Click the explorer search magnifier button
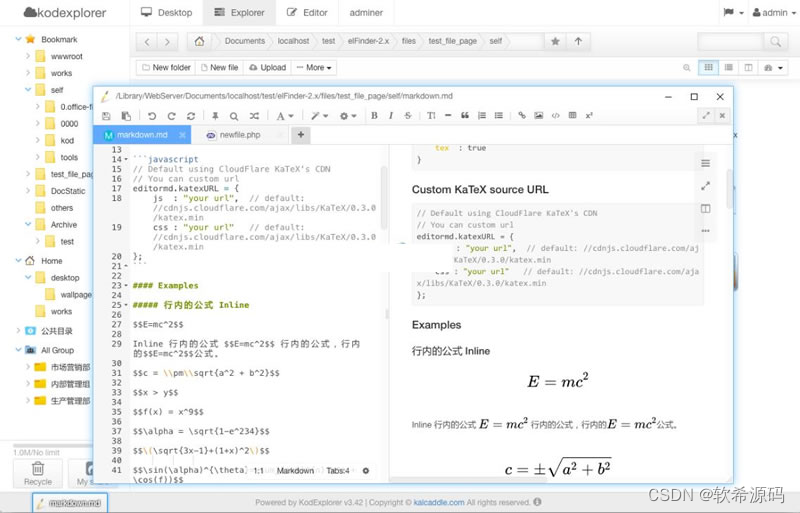 (x=776, y=41)
